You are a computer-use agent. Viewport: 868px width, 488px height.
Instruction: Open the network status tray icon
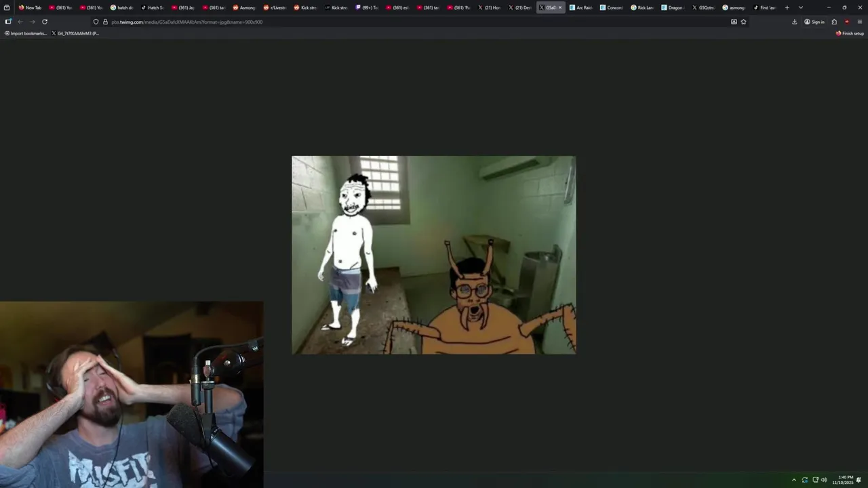[x=815, y=480]
